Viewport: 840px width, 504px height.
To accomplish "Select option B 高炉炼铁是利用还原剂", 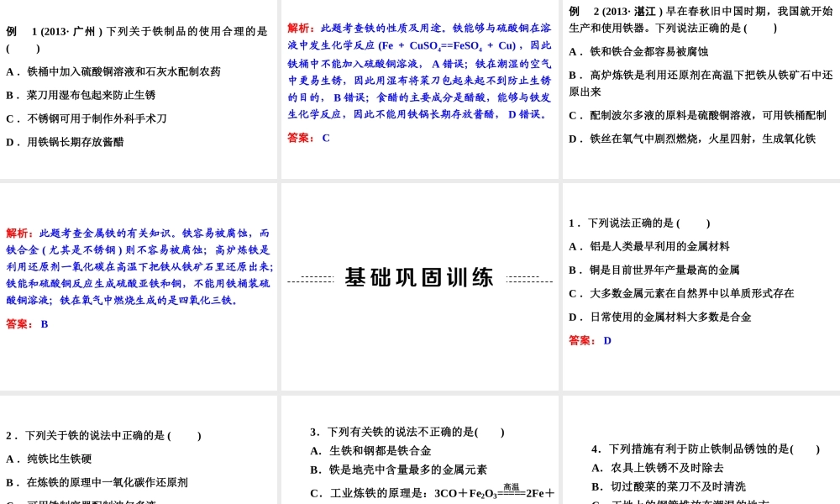I will point(701,83).
